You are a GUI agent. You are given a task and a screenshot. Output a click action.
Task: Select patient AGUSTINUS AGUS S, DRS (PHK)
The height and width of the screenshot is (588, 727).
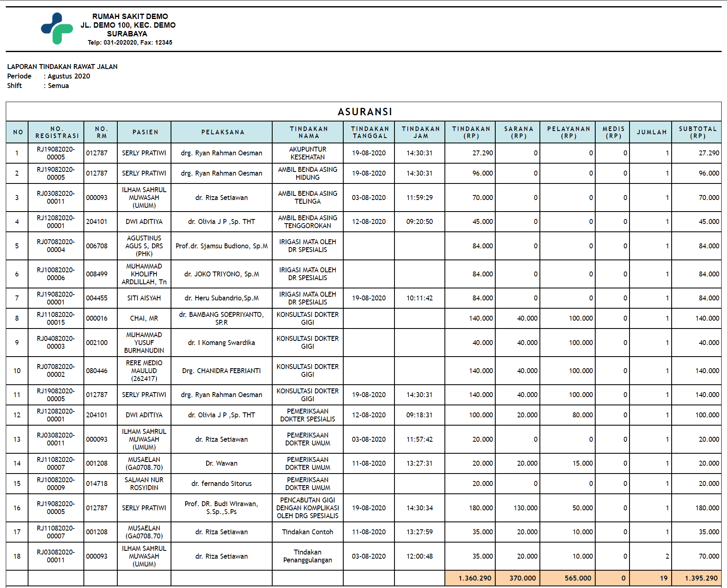(x=144, y=246)
